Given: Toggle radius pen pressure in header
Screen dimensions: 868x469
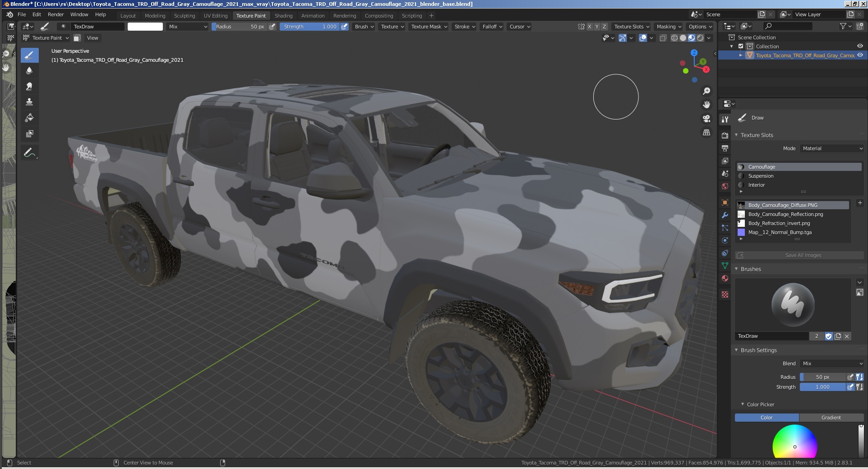Looking at the screenshot, I should point(272,27).
